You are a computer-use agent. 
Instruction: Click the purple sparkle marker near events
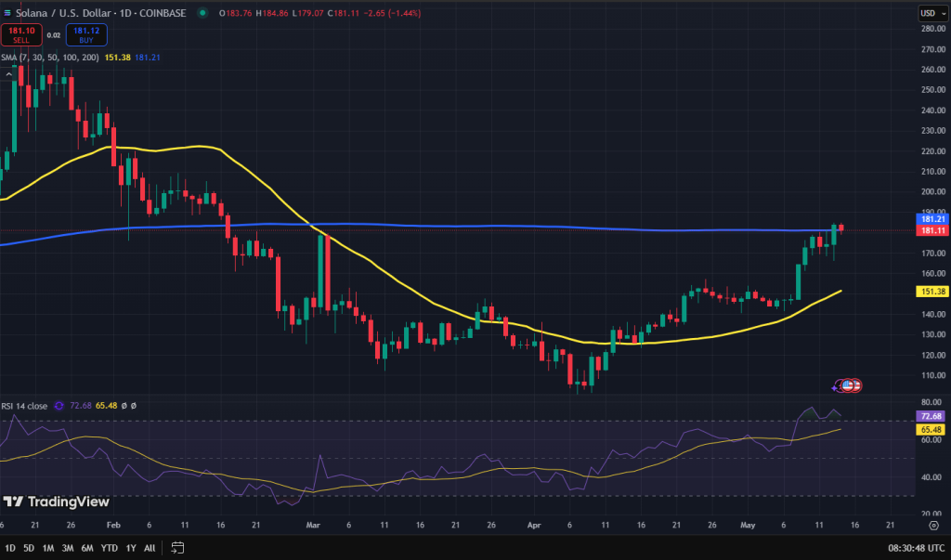tap(835, 386)
